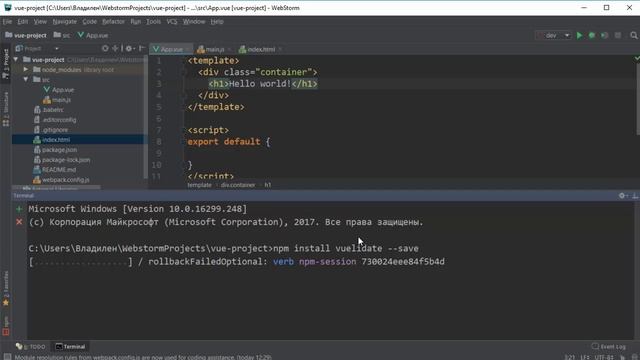Open the View menu
Viewport: 640px width, 360px height.
40,22
